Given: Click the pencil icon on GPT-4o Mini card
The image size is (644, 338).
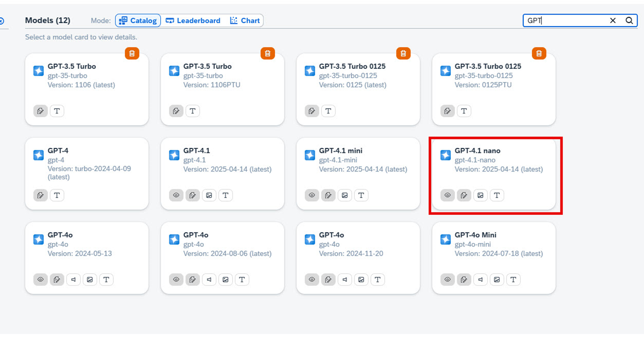Looking at the screenshot, I should pos(464,280).
